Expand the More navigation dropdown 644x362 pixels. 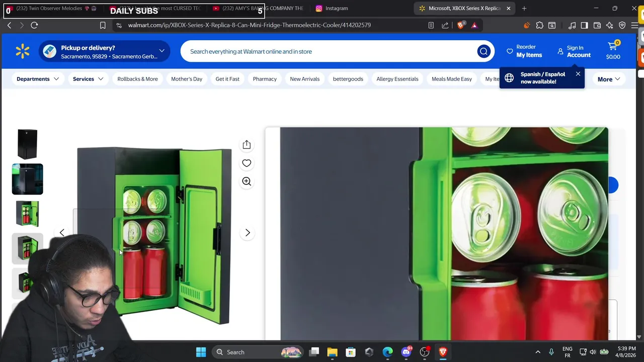609,79
